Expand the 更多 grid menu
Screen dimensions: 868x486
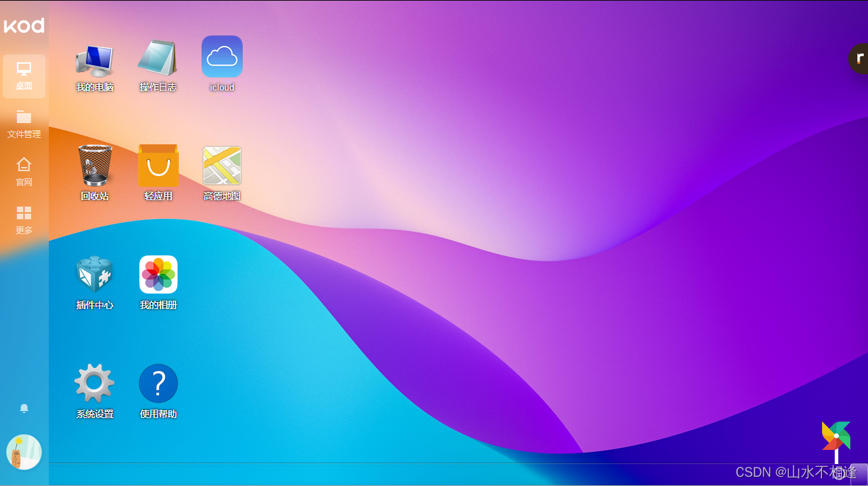(24, 220)
